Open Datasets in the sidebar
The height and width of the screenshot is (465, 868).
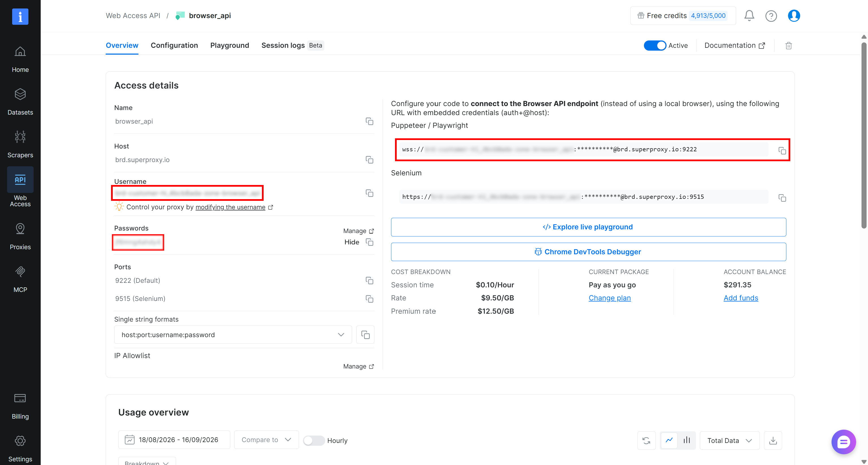(20, 102)
